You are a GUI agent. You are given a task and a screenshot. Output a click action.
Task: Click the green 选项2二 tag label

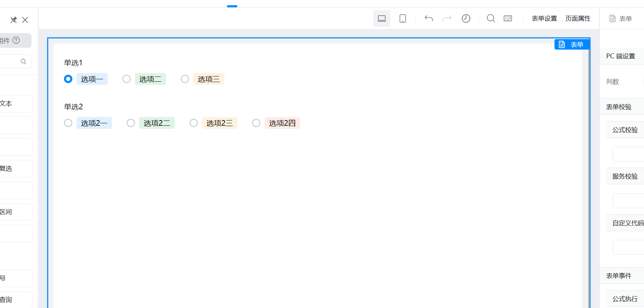(157, 123)
